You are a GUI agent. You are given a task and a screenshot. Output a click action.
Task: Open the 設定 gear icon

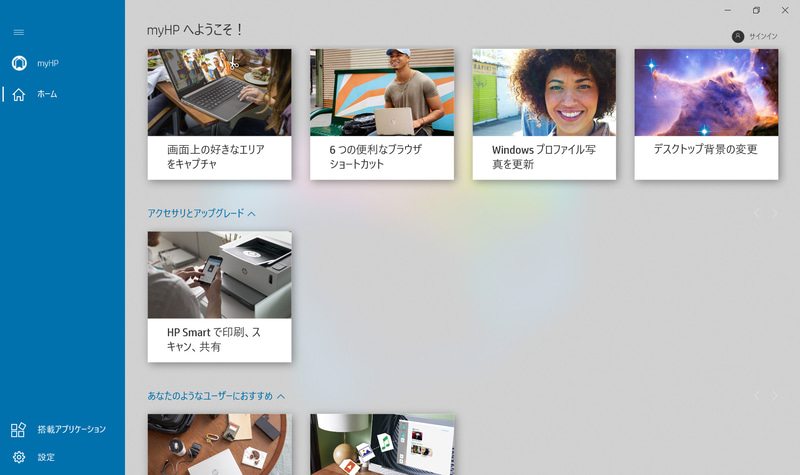point(19,457)
